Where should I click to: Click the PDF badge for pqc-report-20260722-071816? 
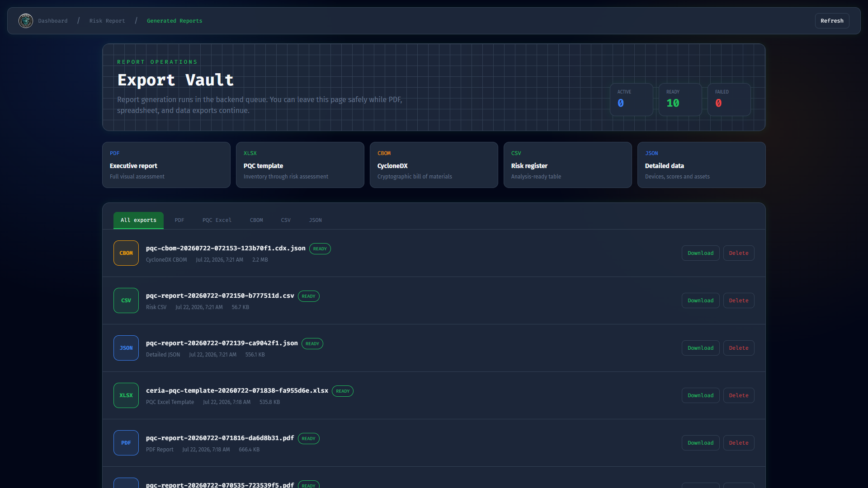point(126,443)
